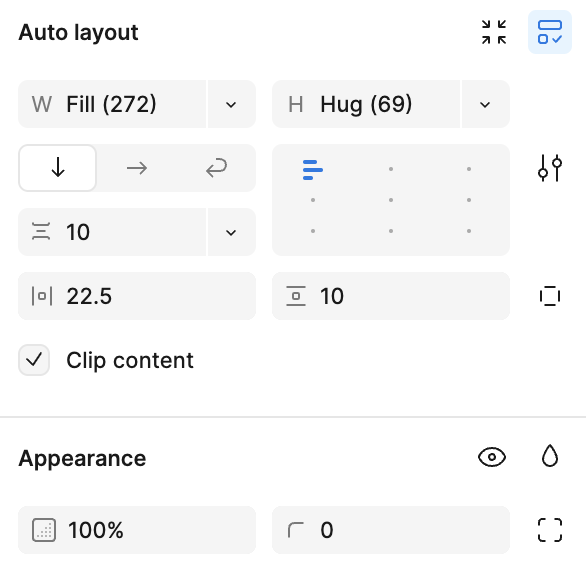Image resolution: width=586 pixels, height=572 pixels.
Task: Open gap spacing dropdown chevron
Action: click(x=231, y=232)
